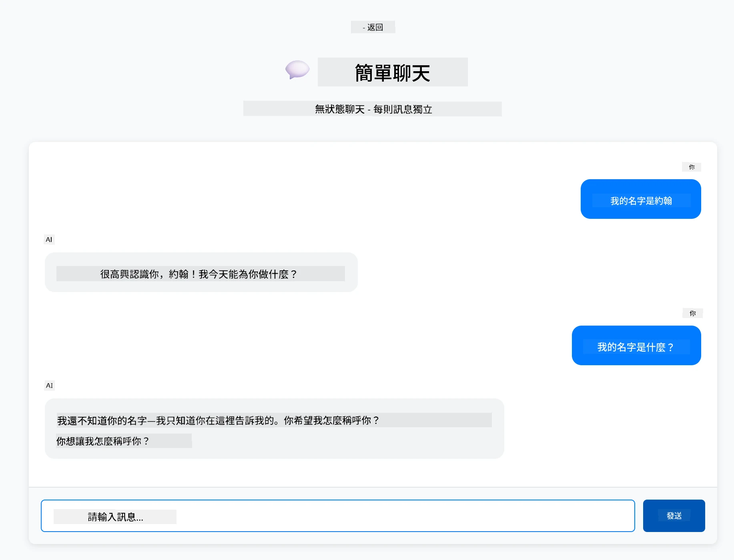Click the 你 label above 我的名字是什麼？
Image resolution: width=734 pixels, height=560 pixels.
[x=692, y=313]
